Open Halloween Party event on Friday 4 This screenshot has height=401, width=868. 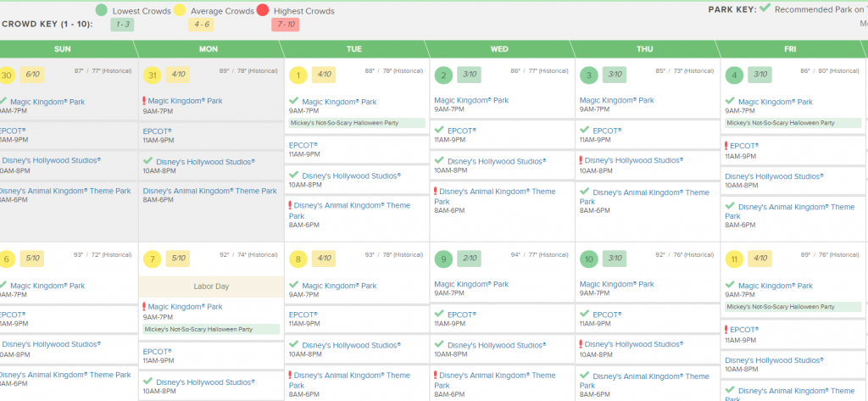click(793, 123)
